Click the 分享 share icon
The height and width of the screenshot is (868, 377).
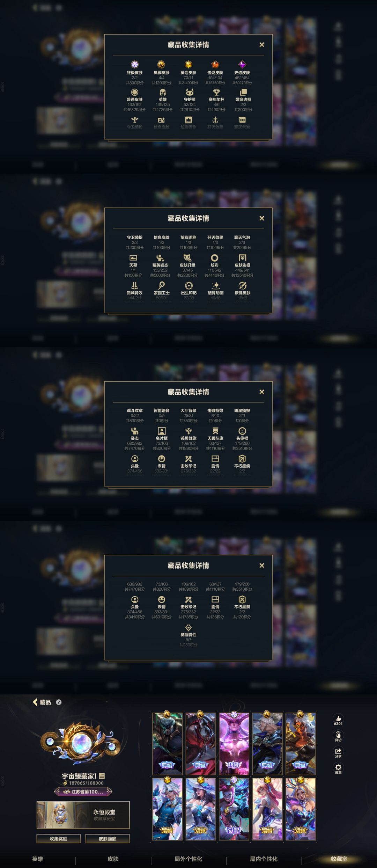click(338, 752)
